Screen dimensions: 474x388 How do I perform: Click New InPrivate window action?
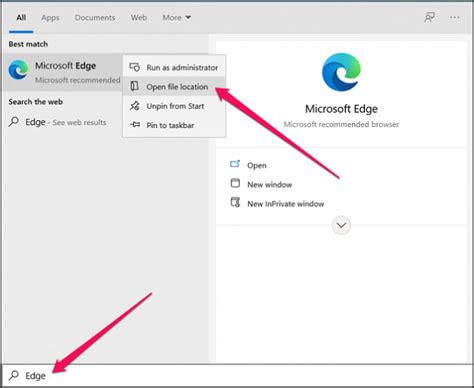pyautogui.click(x=286, y=204)
